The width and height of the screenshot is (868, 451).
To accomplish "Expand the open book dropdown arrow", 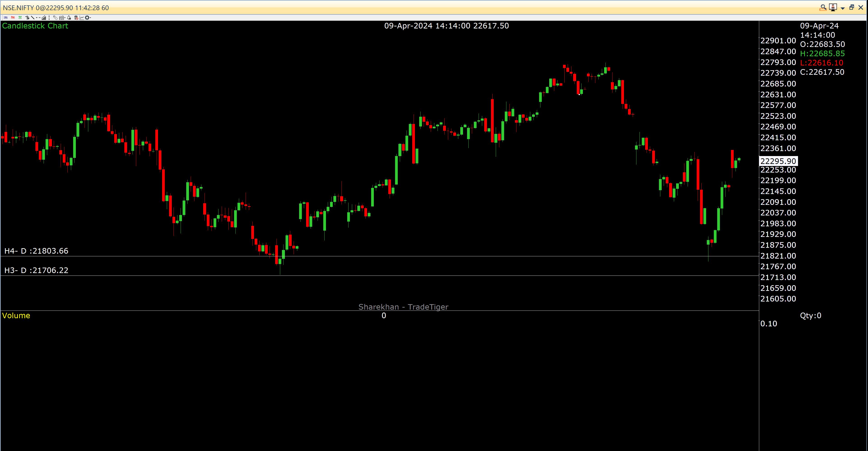I will click(65, 18).
